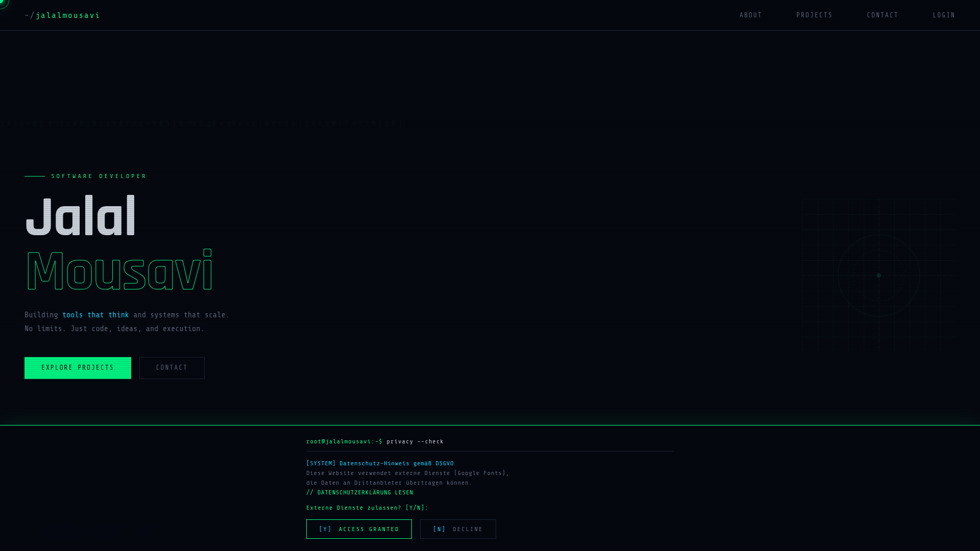980x551 pixels.
Task: Click the 'Jalal' heading
Action: coord(80,215)
